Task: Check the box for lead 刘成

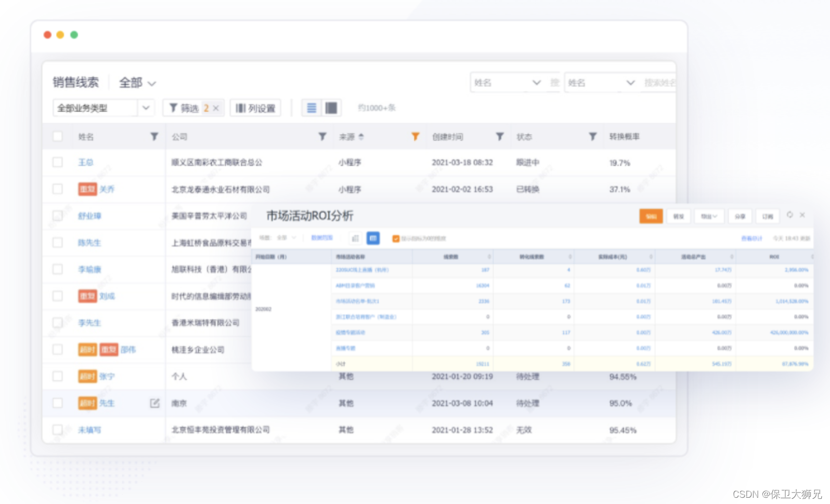Action: (58, 296)
